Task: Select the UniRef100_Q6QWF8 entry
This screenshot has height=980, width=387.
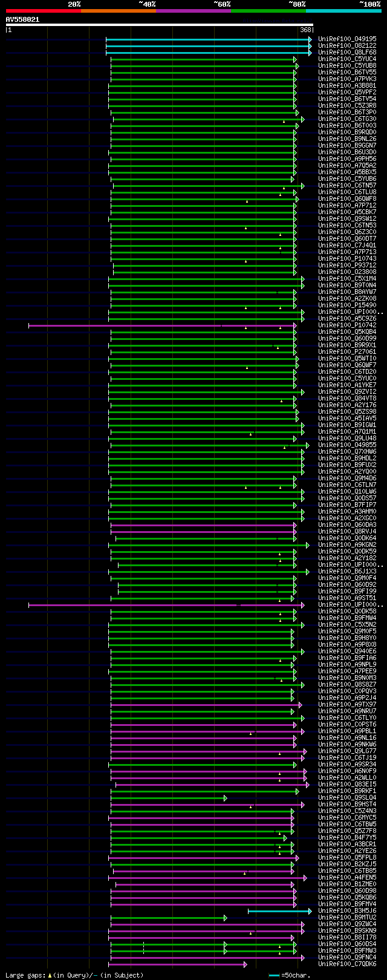Action: pyautogui.click(x=347, y=199)
